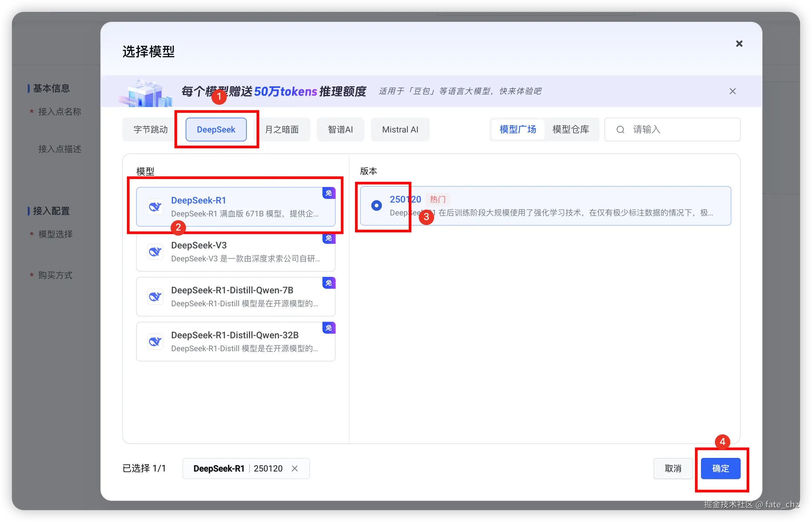This screenshot has width=812, height=522.
Task: Click the DeepSeek-V3 whale logo icon
Action: click(155, 251)
